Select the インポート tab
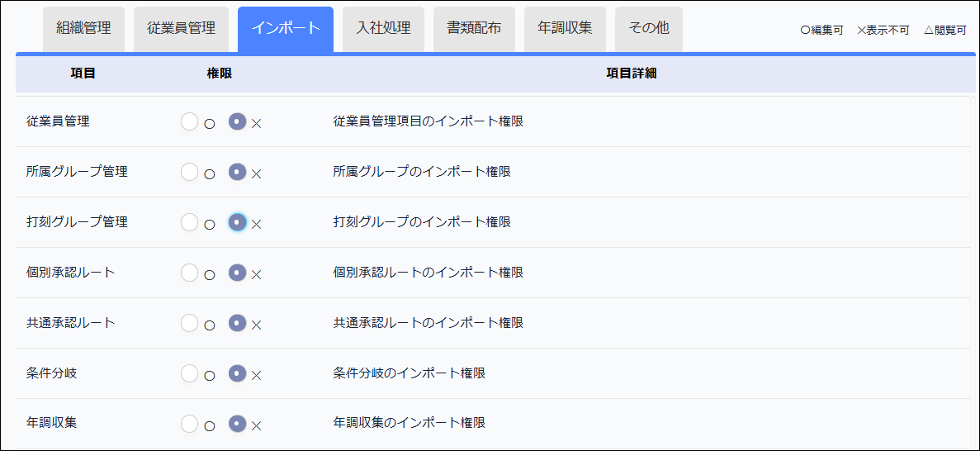Viewport: 980px width, 451px height. click(x=286, y=29)
